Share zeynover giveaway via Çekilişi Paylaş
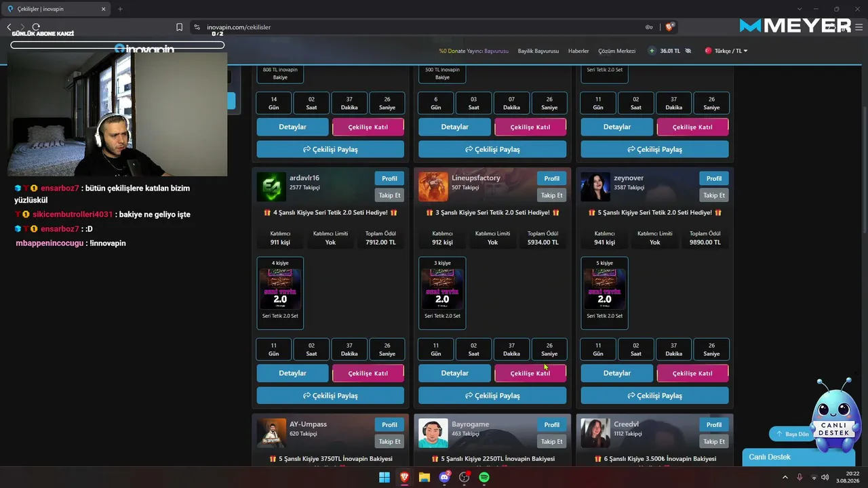This screenshot has height=488, width=868. pyautogui.click(x=655, y=396)
